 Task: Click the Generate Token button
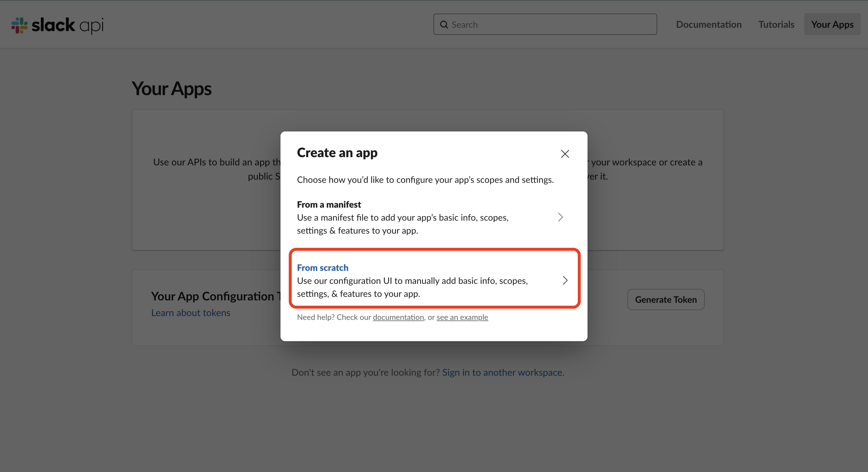point(665,300)
